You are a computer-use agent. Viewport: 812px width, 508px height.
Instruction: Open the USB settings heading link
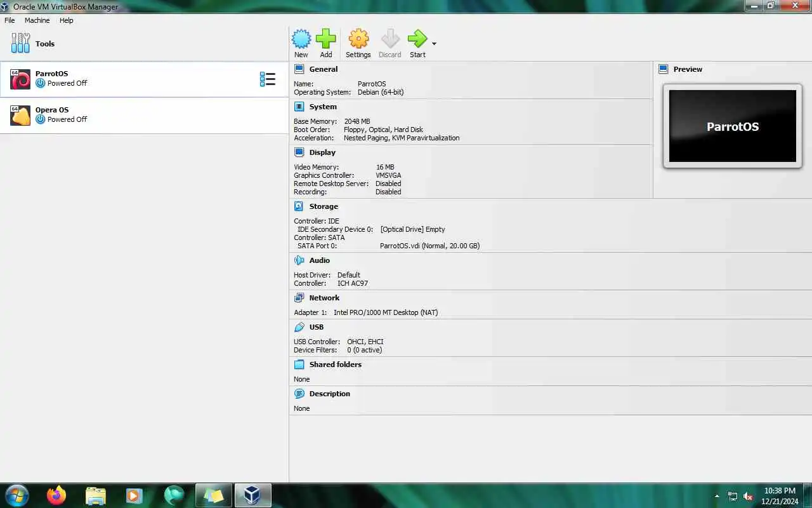(317, 327)
